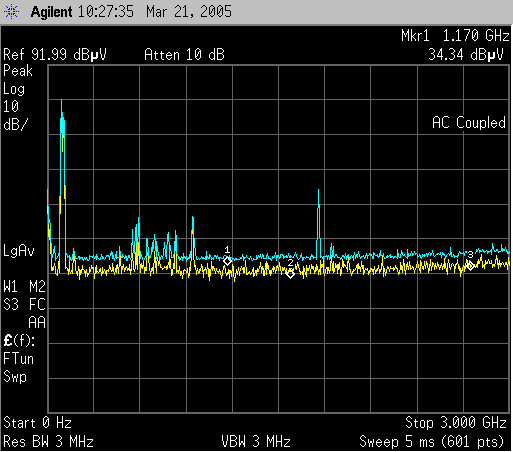
Task: Click the VBW 3 MHz label
Action: tap(256, 442)
